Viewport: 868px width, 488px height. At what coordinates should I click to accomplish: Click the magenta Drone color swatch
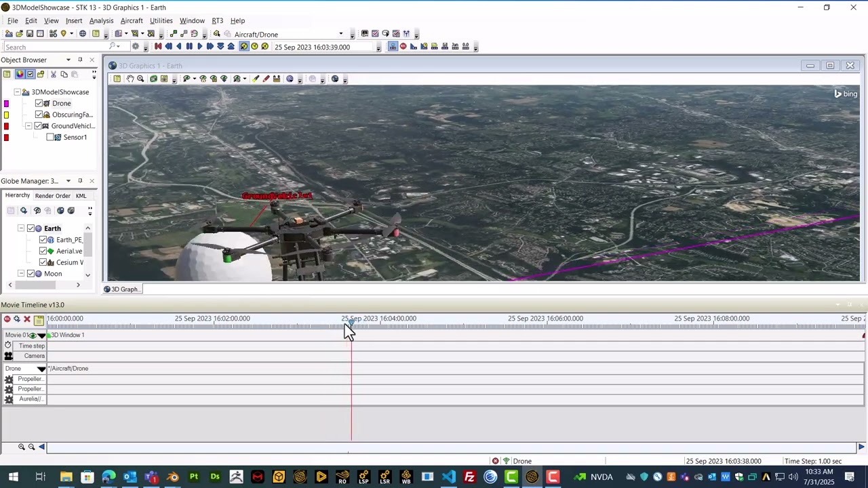pyautogui.click(x=7, y=104)
